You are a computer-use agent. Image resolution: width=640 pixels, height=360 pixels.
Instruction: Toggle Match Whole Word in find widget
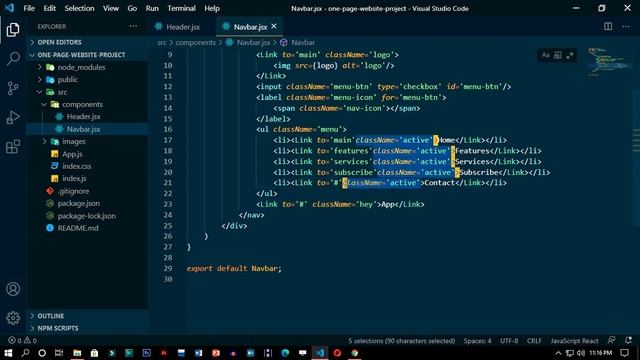(x=558, y=55)
